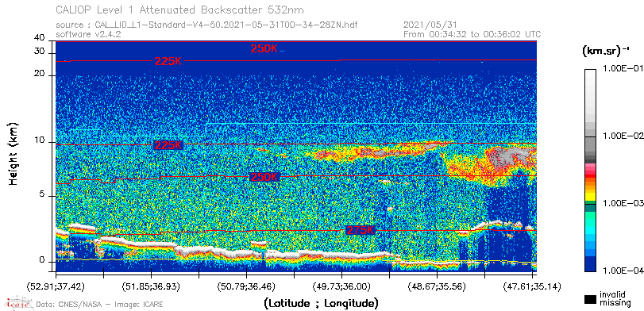Click the color scale bar legend
The height and width of the screenshot is (311, 644).
[x=591, y=171]
